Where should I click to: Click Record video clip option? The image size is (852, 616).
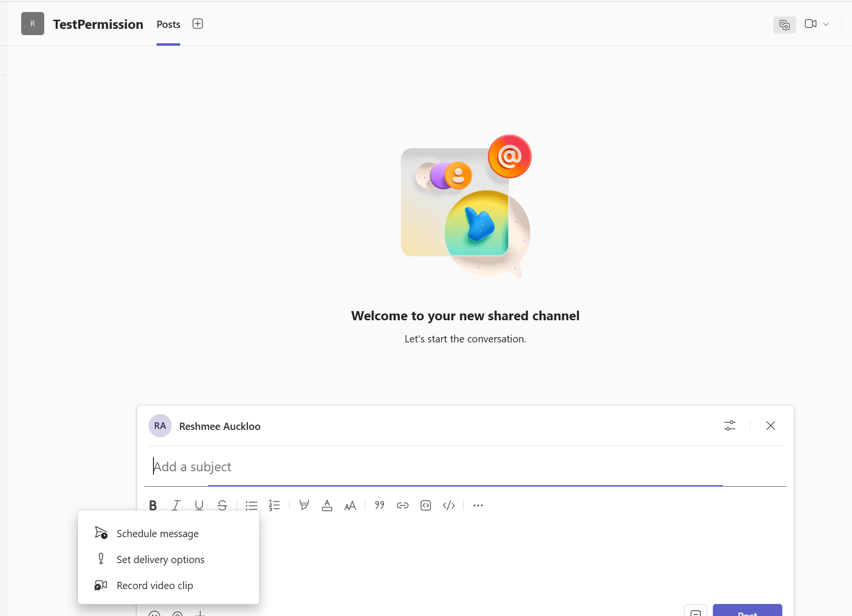click(154, 585)
